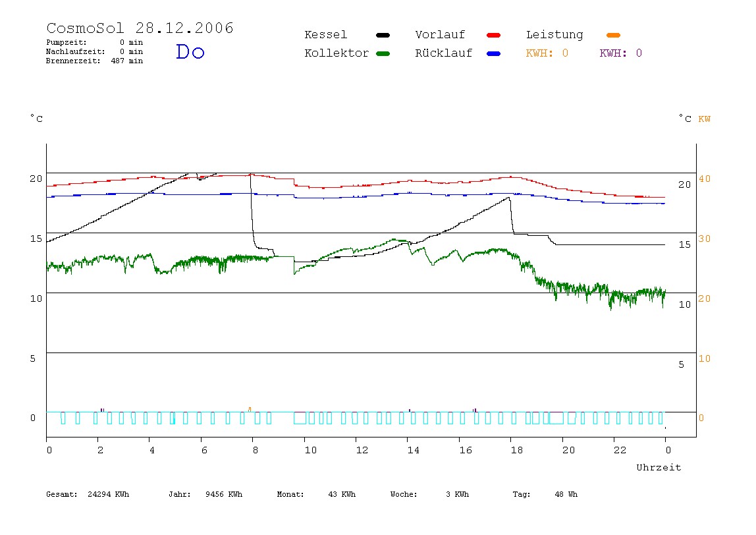Click the orange "40" on the KW scale
Screen dimensions: 756x535
705,179
